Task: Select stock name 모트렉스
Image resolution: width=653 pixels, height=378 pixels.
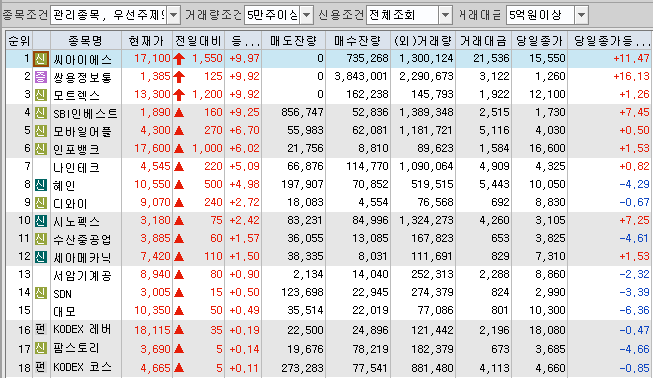Action: [x=77, y=95]
